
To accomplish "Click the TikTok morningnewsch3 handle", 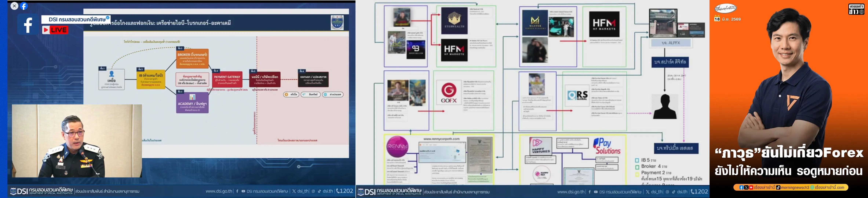I will pyautogui.click(x=793, y=188).
